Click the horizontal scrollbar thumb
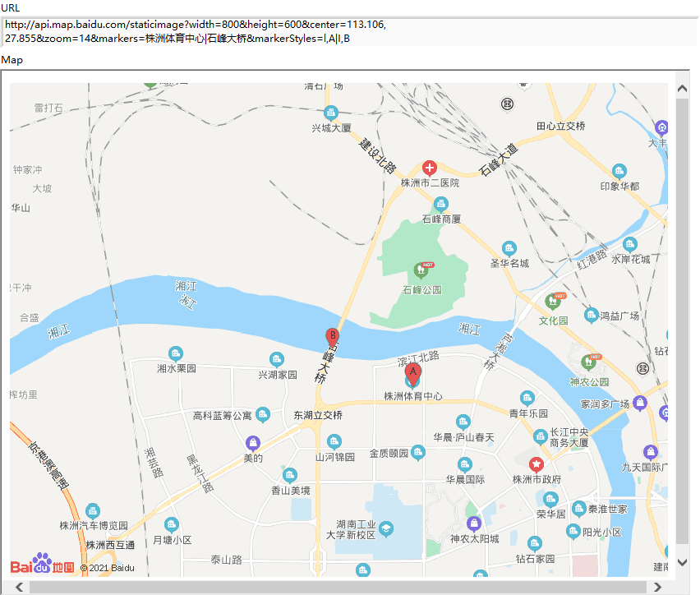 [x=338, y=587]
